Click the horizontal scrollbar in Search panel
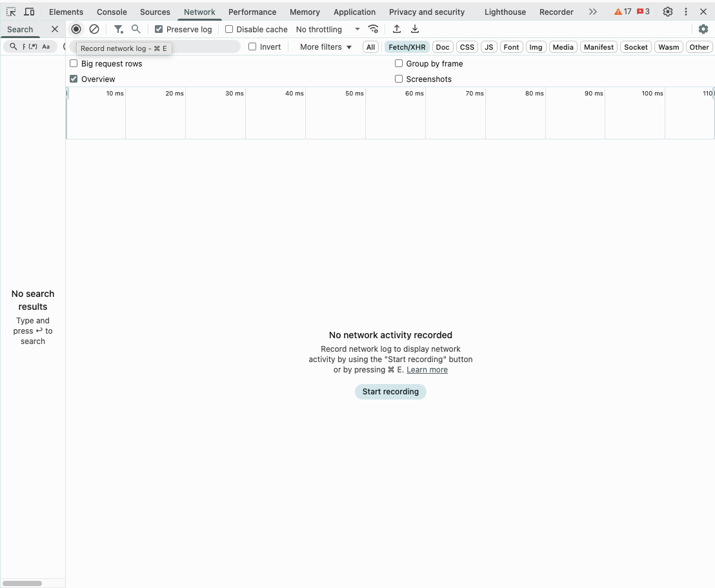Screen dimensions: 715x588 coord(23,583)
